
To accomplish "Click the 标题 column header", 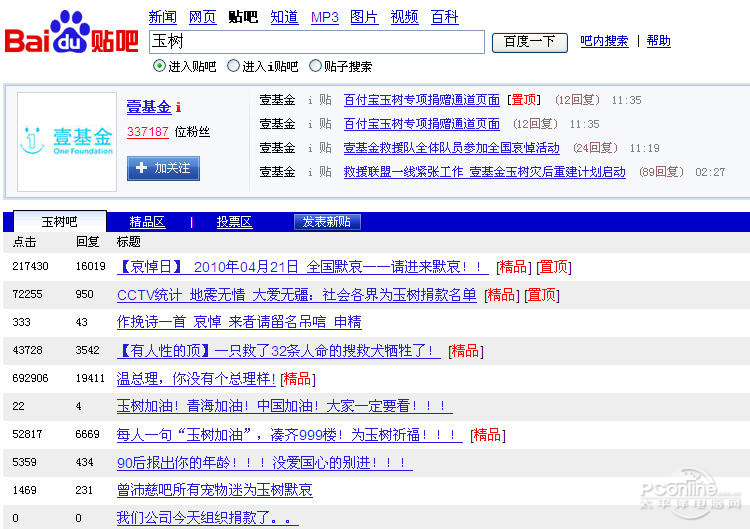I will tap(129, 242).
